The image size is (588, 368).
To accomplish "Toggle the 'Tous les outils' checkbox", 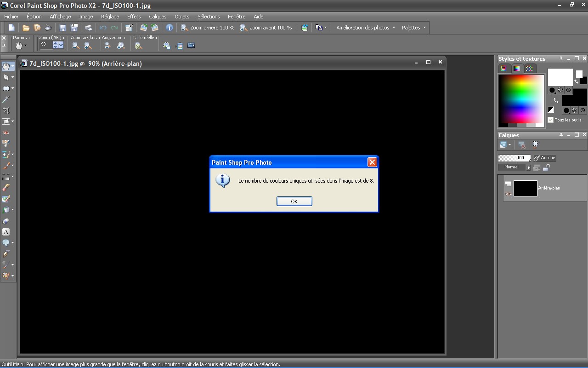I will (550, 120).
